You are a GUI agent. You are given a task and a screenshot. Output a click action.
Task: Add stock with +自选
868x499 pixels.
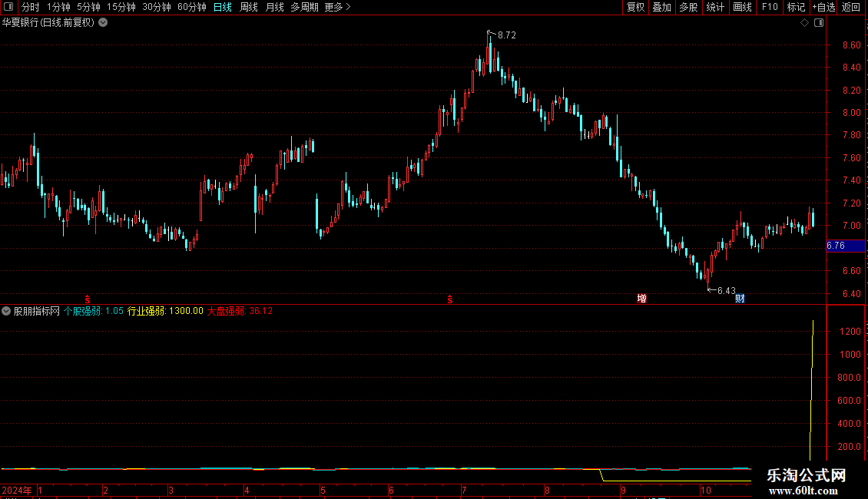pos(823,7)
